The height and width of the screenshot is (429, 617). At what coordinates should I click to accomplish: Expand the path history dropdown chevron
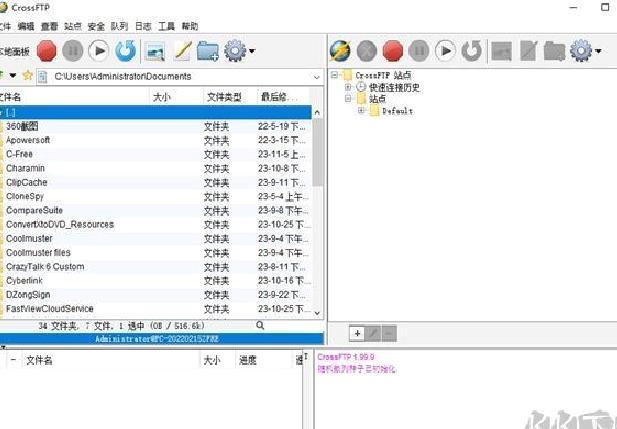[317, 77]
